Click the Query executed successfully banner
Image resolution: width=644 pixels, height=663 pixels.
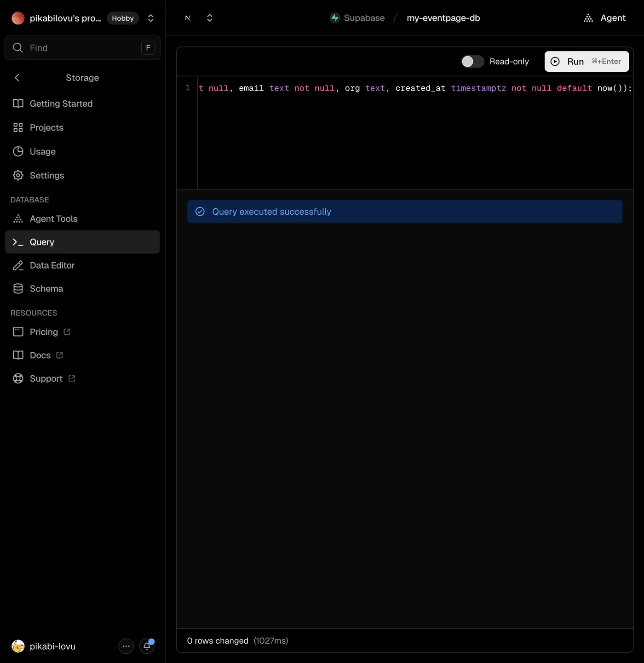tap(405, 211)
